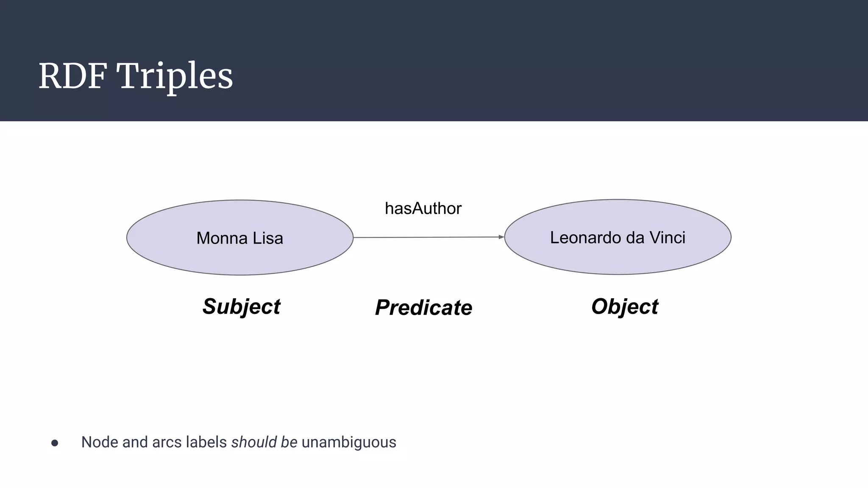
Task: Click the bold "Object" caption
Action: click(x=624, y=307)
